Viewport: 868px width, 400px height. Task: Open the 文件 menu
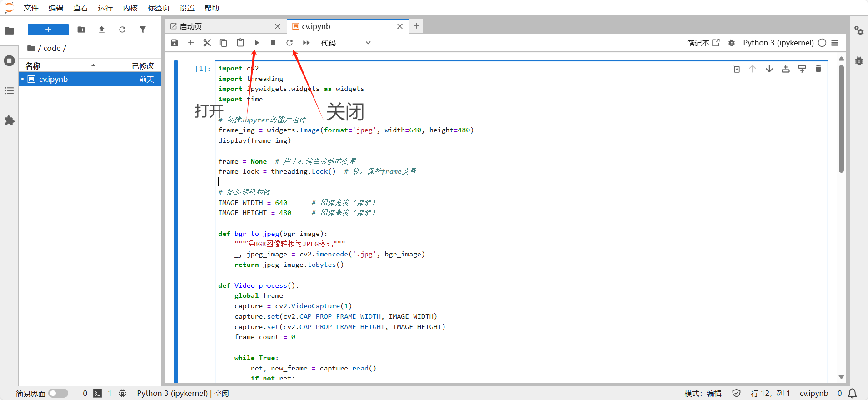click(x=31, y=8)
